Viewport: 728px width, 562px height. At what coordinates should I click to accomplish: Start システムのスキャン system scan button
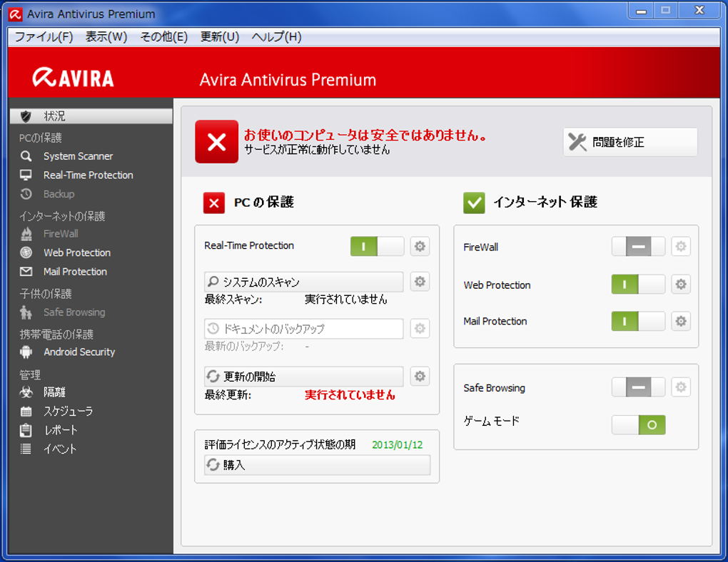[x=303, y=282]
